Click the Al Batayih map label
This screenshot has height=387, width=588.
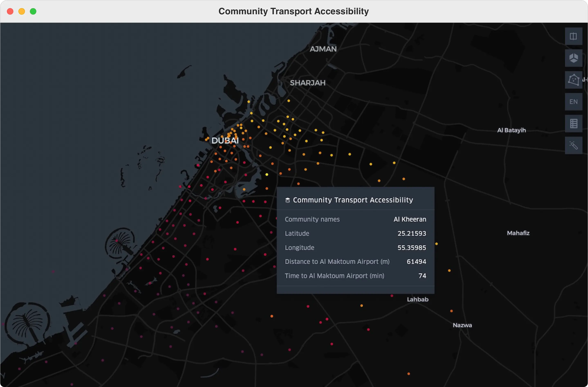pyautogui.click(x=511, y=130)
